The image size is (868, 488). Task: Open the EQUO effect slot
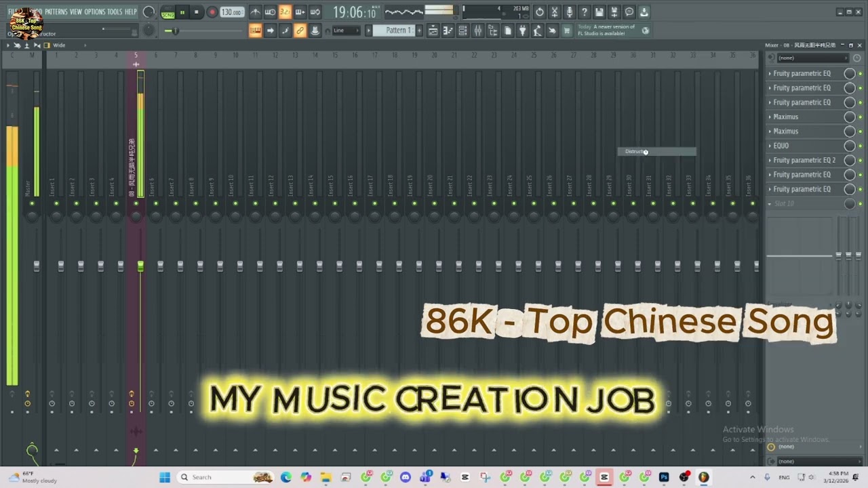click(781, 146)
